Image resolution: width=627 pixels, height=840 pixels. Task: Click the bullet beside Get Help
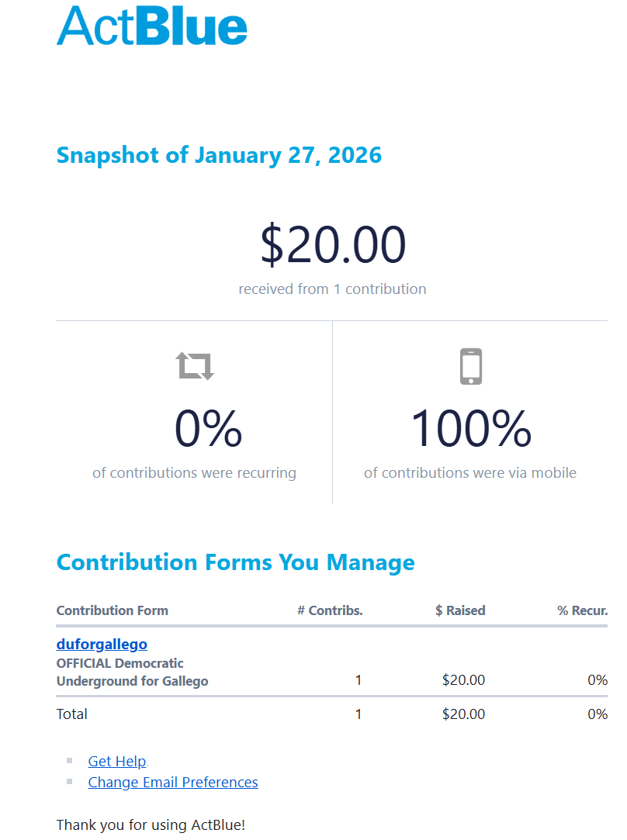pyautogui.click(x=70, y=761)
